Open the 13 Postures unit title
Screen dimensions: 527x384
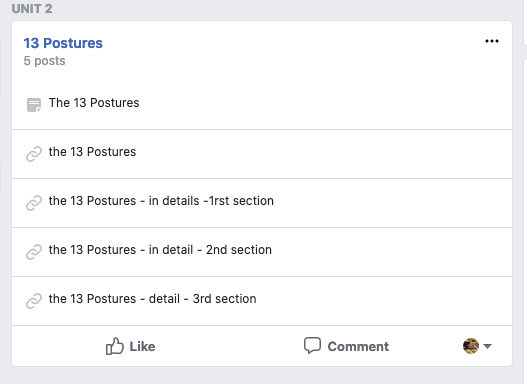pos(63,43)
